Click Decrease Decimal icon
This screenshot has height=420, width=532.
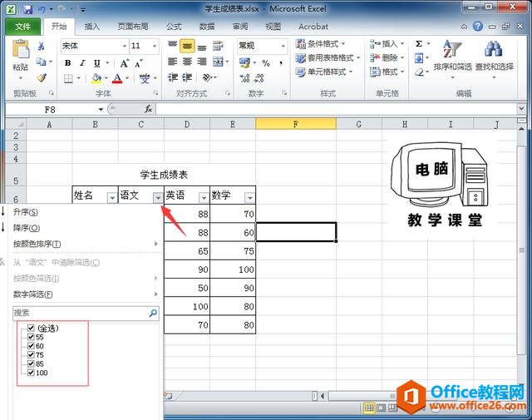[x=259, y=78]
